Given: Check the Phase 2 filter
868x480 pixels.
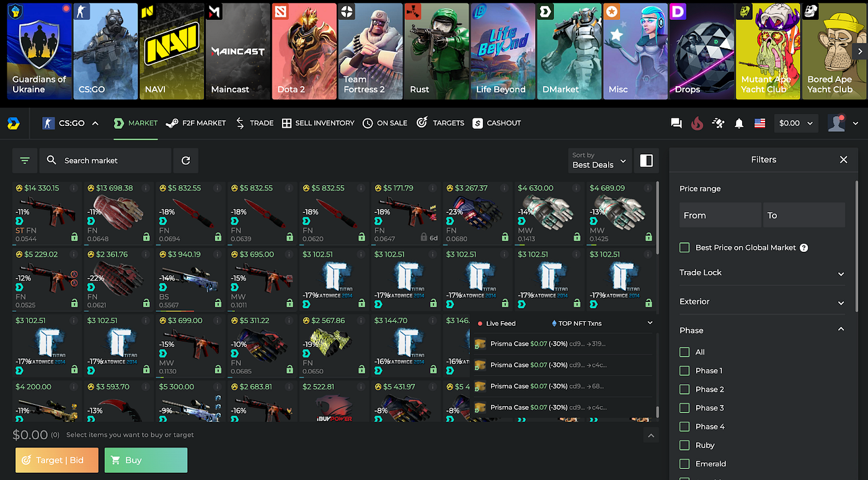Looking at the screenshot, I should pos(684,389).
